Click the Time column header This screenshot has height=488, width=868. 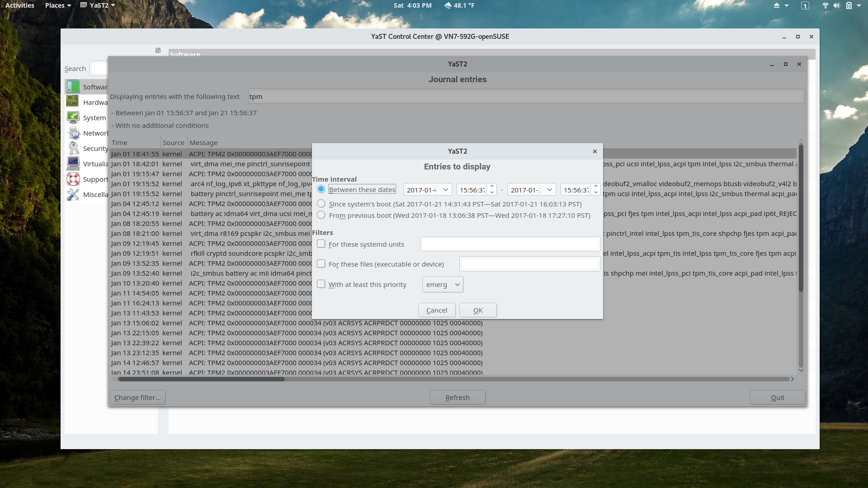coord(136,142)
